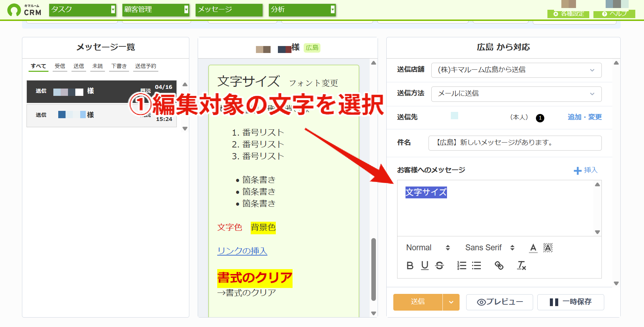
Task: Open the タスク dropdown menu
Action: point(83,10)
